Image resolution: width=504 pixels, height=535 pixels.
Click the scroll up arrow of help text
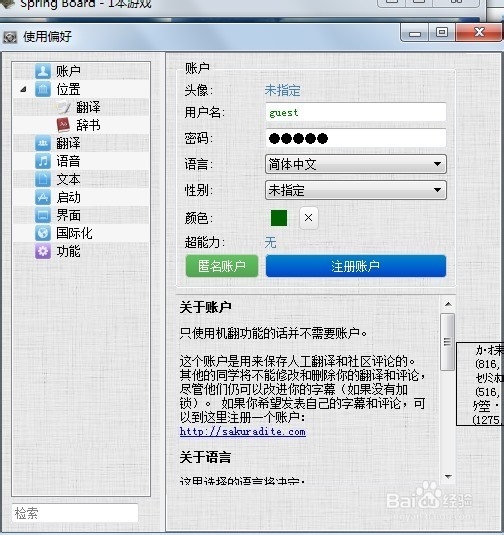[x=448, y=304]
